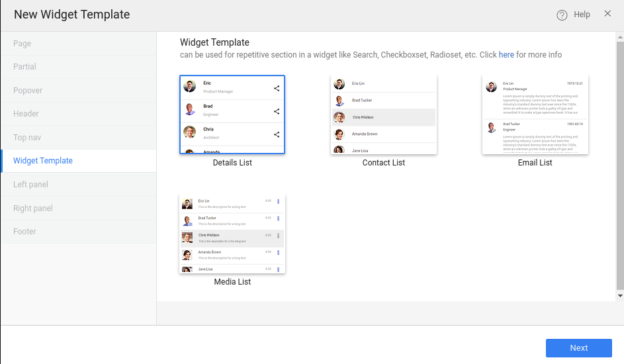Click share icon next to Chris
This screenshot has width=624, height=364.
point(277,134)
